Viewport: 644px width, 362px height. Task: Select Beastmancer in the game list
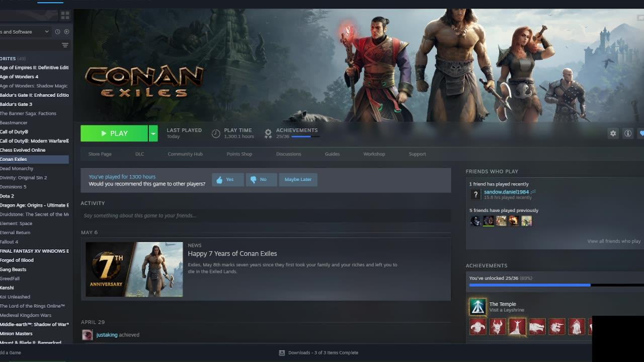(14, 123)
